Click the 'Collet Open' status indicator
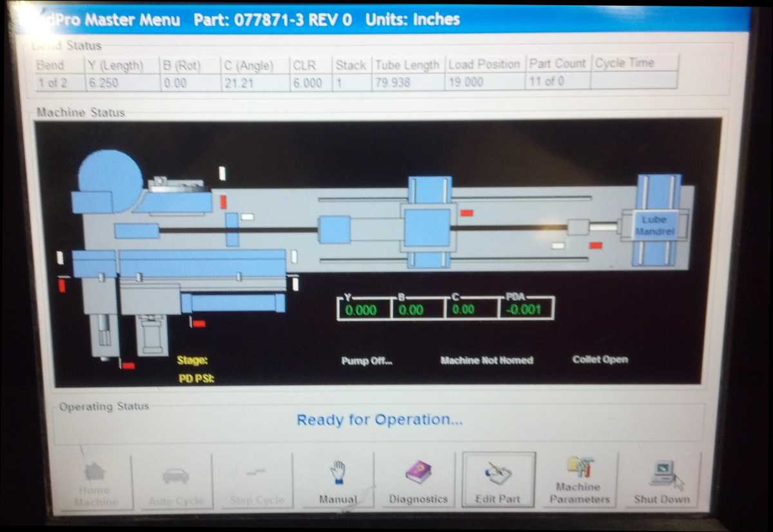 click(600, 360)
